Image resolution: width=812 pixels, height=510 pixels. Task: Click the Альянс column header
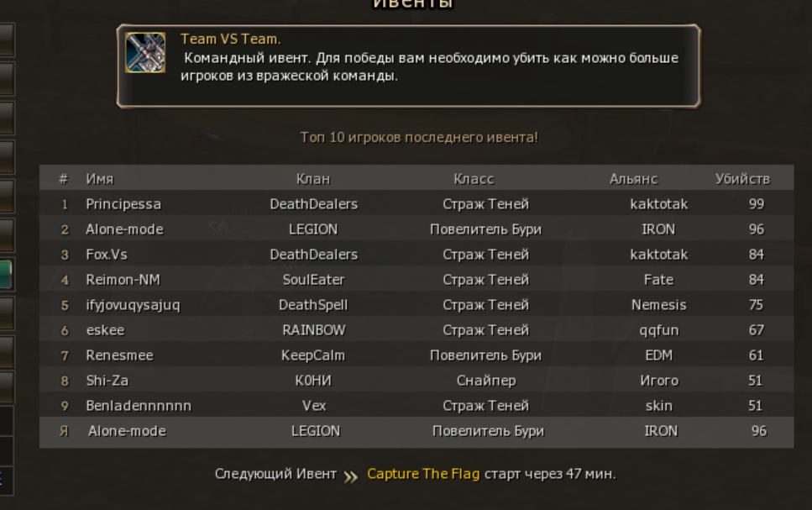(634, 179)
